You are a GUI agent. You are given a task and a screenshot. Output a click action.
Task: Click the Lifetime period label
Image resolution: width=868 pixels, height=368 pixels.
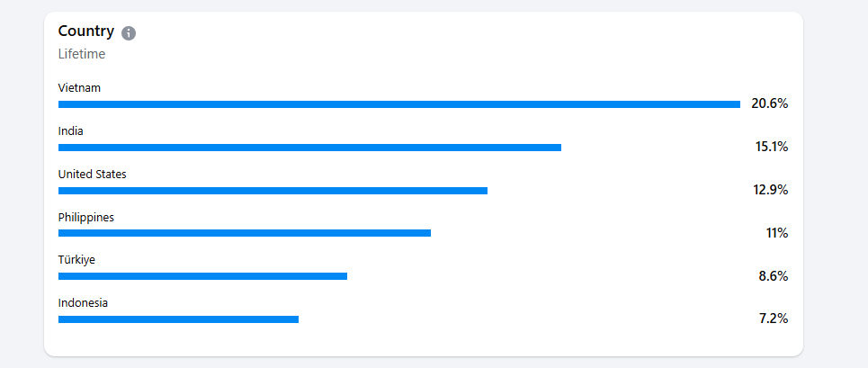point(82,54)
